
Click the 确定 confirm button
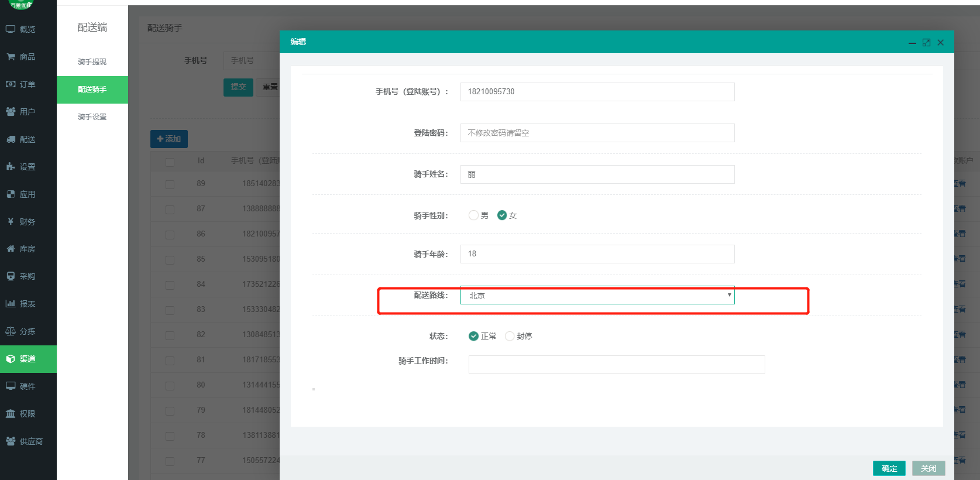tap(889, 468)
